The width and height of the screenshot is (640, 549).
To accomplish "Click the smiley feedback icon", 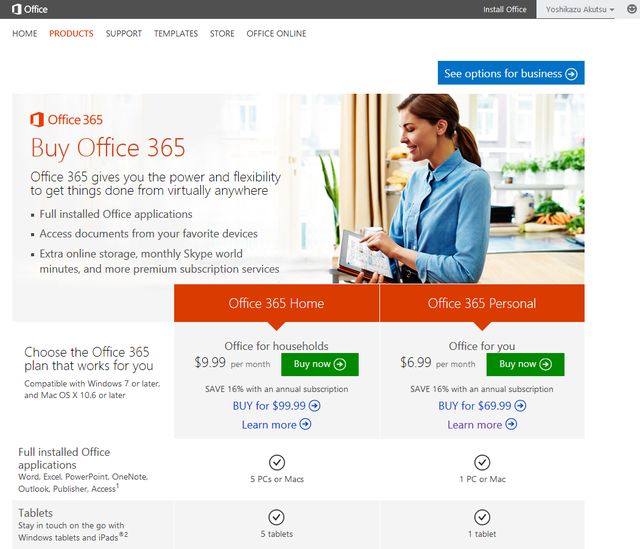I will pyautogui.click(x=631, y=9).
